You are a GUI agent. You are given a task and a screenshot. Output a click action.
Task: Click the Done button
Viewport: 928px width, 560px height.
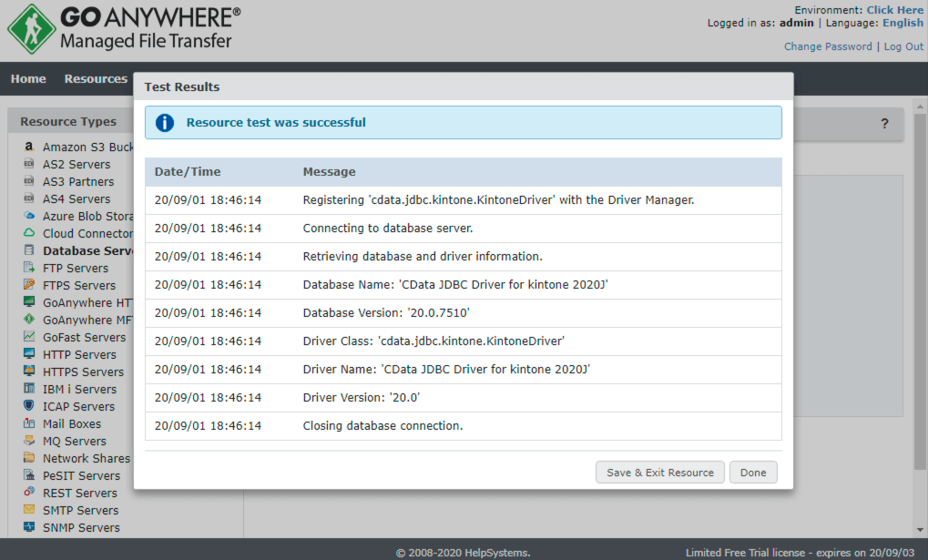click(753, 473)
